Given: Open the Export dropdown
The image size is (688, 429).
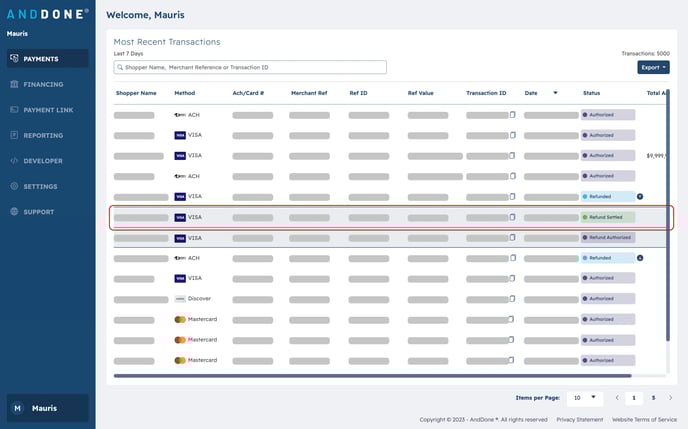Looking at the screenshot, I should 653,67.
